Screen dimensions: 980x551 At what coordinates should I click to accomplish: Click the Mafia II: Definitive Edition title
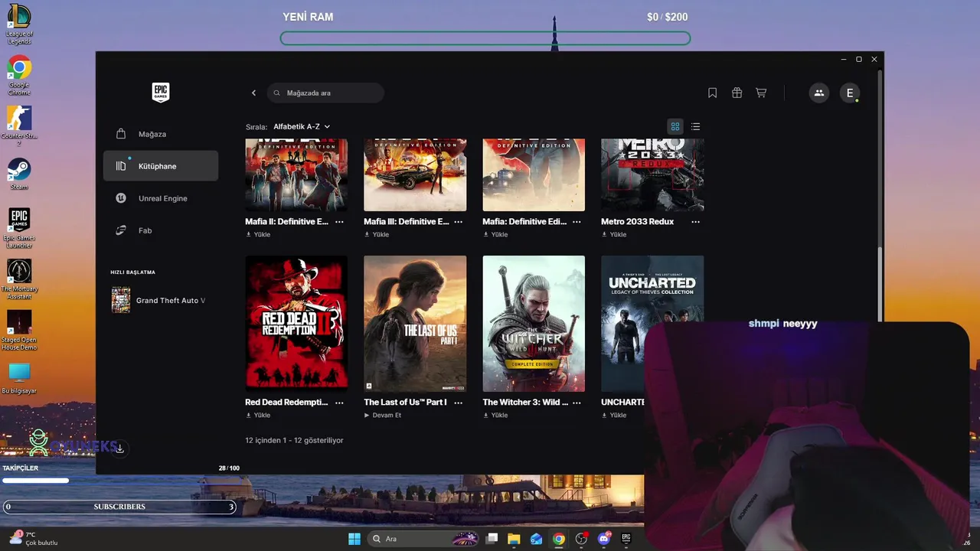click(287, 222)
